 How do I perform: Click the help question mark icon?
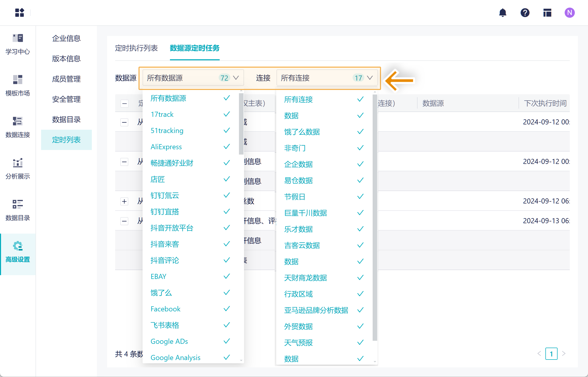click(525, 13)
